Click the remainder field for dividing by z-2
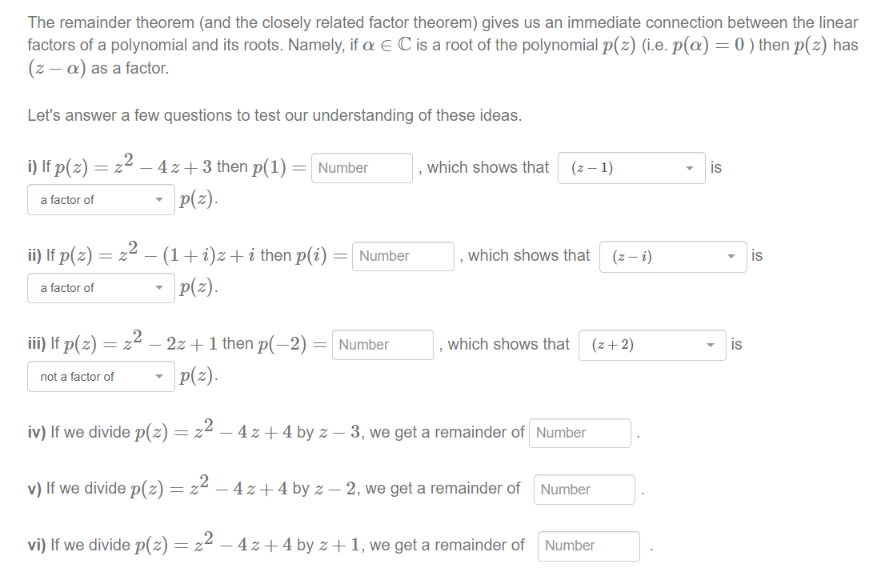The width and height of the screenshot is (893, 588). click(584, 489)
